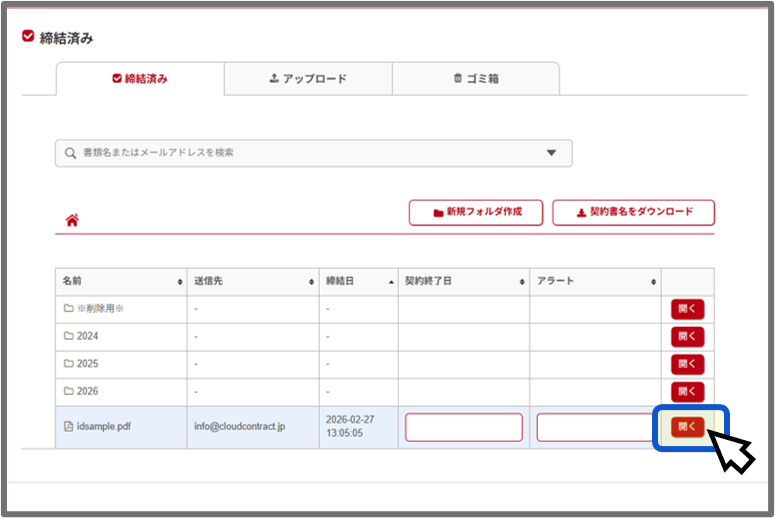Viewport: 775px width, 518px height.
Task: Click the folder icon beside 2024
Action: (x=69, y=336)
